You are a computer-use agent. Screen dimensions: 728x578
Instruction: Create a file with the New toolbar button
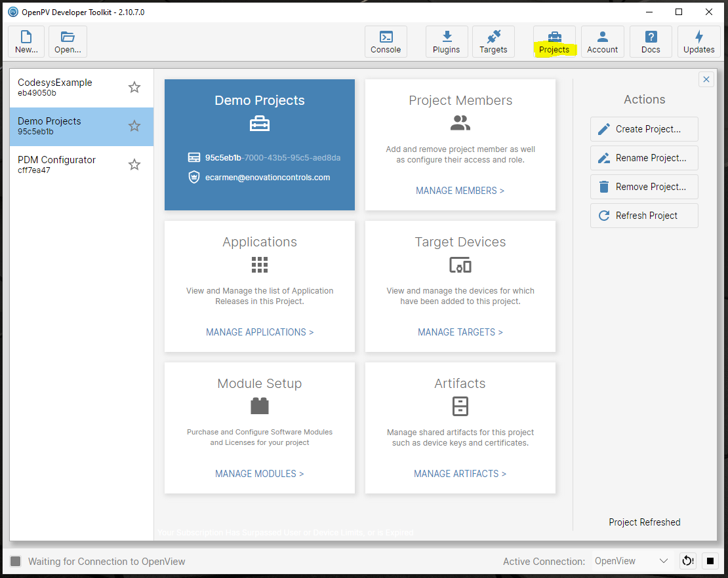(26, 42)
